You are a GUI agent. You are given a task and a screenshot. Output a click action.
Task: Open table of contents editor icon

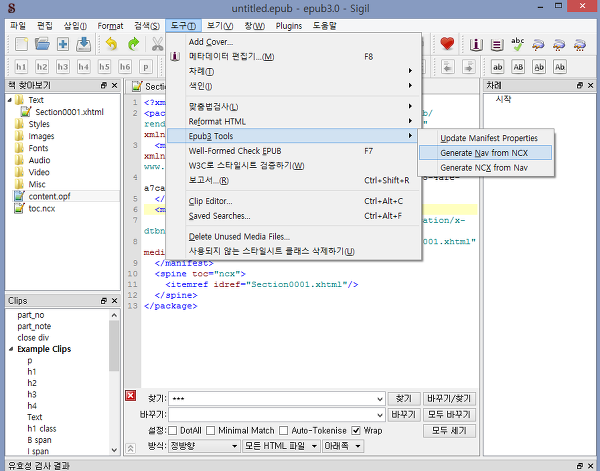tap(497, 45)
